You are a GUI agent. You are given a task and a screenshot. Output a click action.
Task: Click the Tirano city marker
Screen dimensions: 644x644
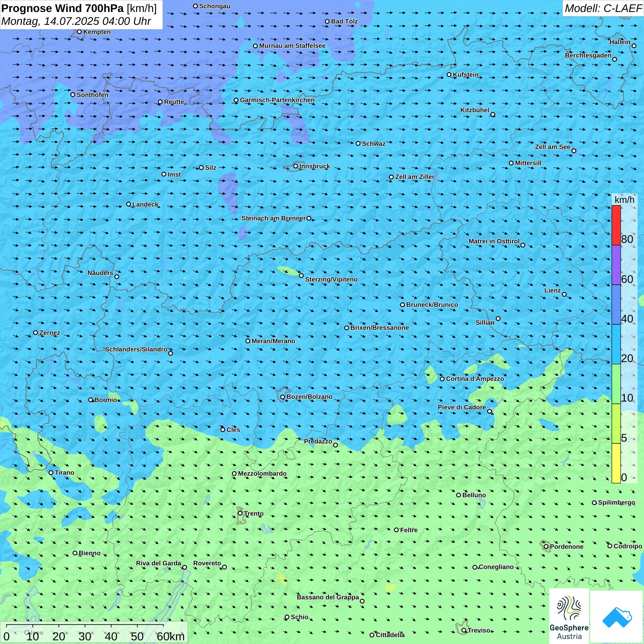pos(51,472)
